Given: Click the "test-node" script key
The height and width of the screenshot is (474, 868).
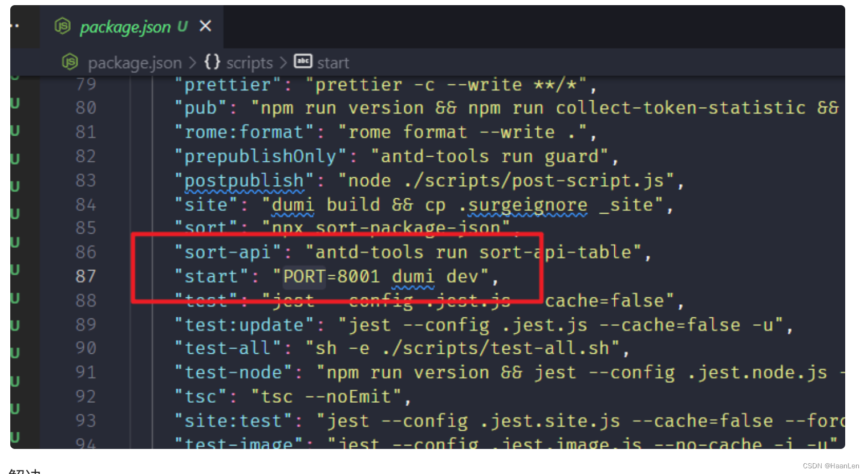Looking at the screenshot, I should (233, 373).
